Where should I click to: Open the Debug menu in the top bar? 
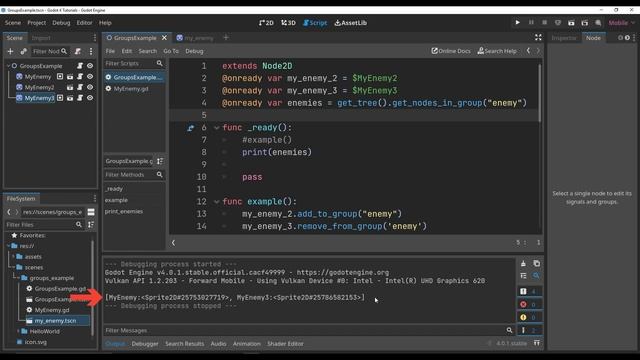pyautogui.click(x=61, y=23)
